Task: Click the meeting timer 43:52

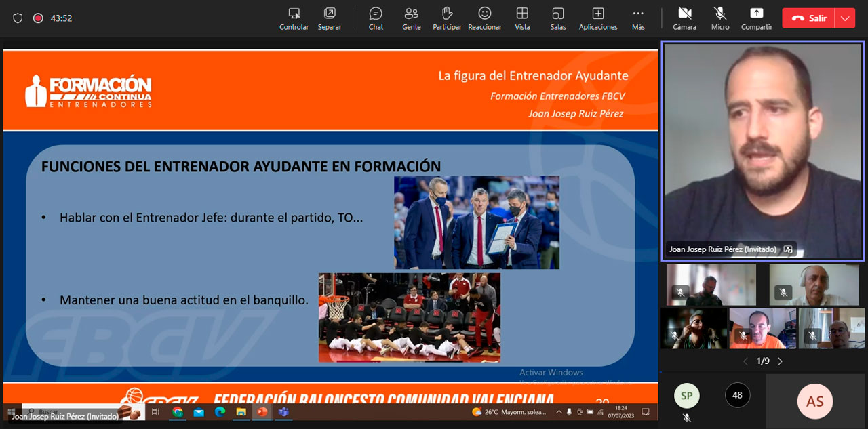Action: point(62,18)
